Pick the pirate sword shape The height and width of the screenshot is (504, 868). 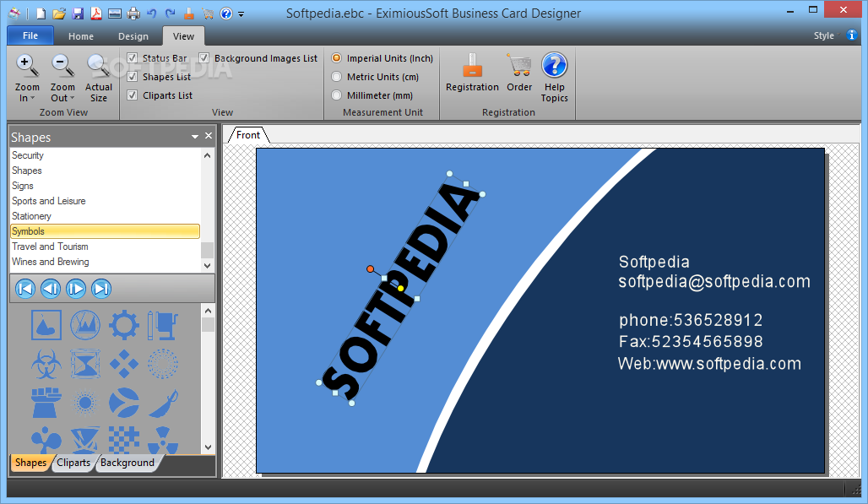click(x=163, y=403)
